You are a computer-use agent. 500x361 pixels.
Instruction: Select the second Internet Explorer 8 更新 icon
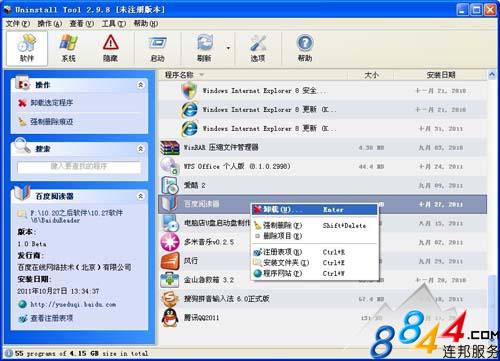pos(189,128)
